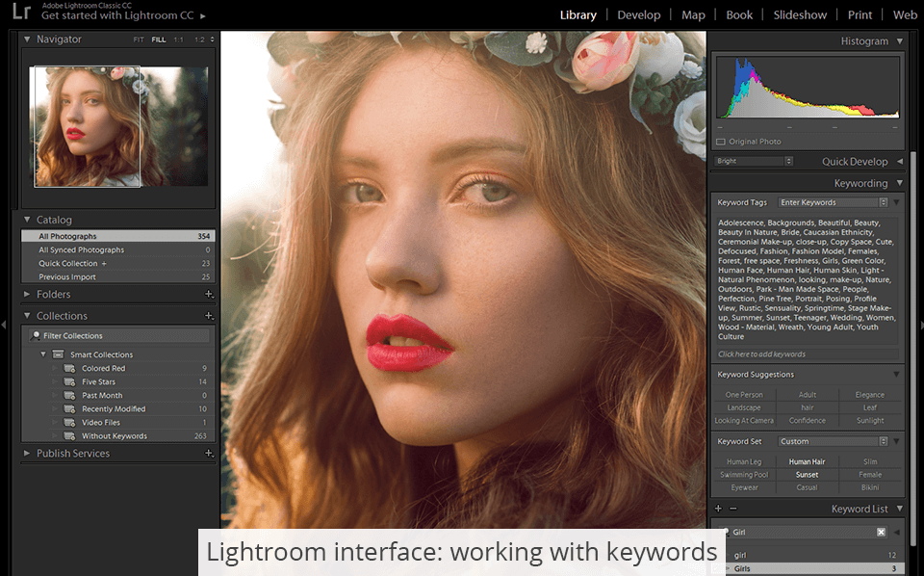The width and height of the screenshot is (924, 576).
Task: Collapse the Keyword List panel
Action: coord(899,509)
